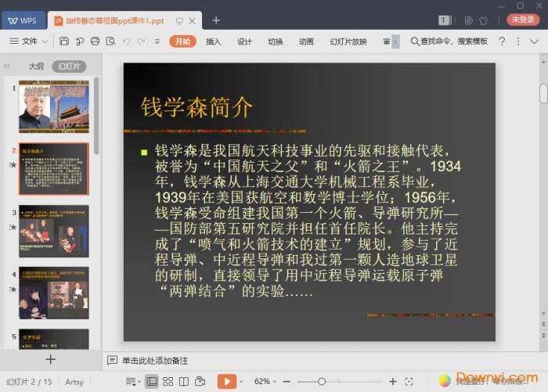
Task: Click the export to PDF icon
Action: point(80,41)
